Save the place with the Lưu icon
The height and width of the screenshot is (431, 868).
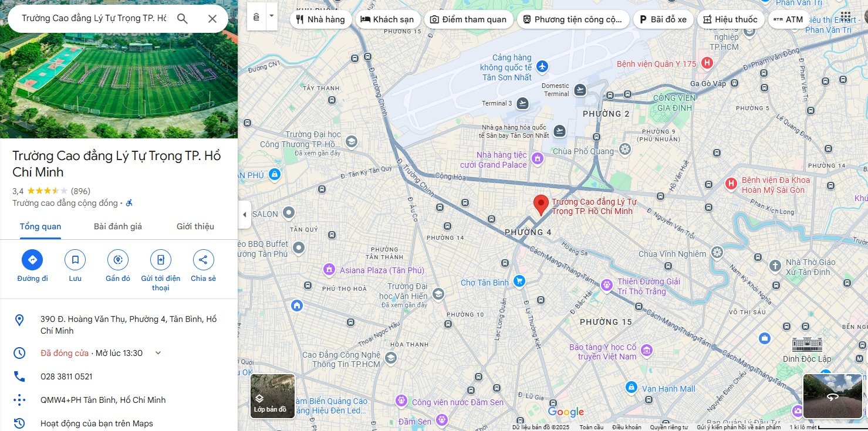75,260
